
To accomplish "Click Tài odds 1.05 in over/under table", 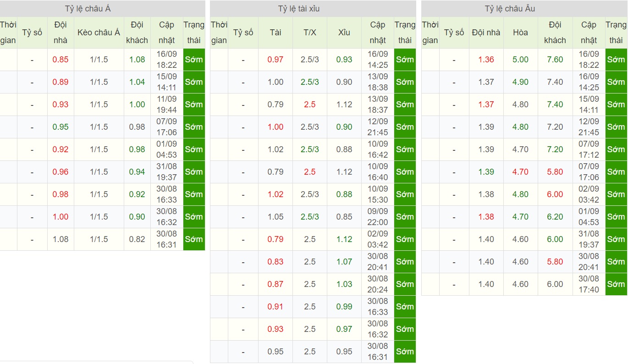I will pyautogui.click(x=275, y=217).
